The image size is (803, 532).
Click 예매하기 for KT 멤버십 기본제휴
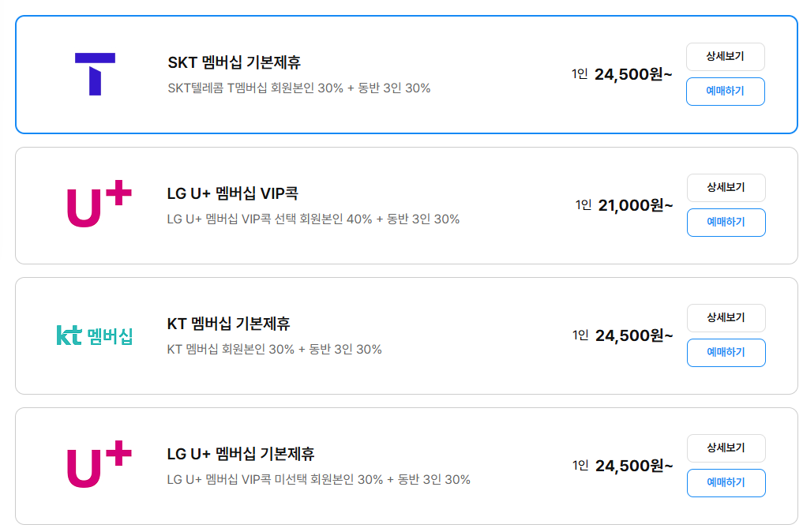pos(726,353)
